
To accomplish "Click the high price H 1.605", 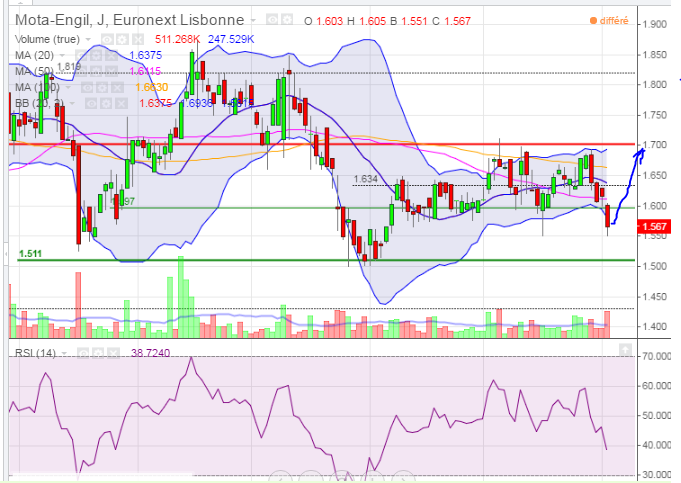I will pyautogui.click(x=366, y=21).
